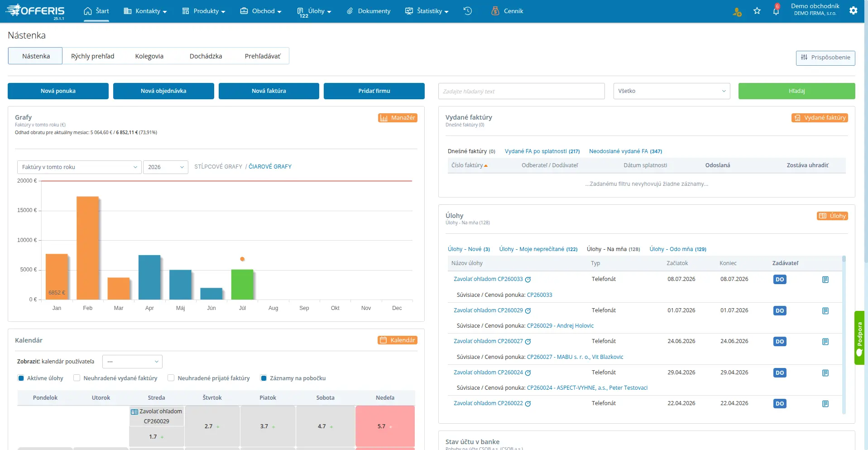The image size is (868, 450).
Task: Toggle the Aktívne úlohy checkbox
Action: pos(21,378)
